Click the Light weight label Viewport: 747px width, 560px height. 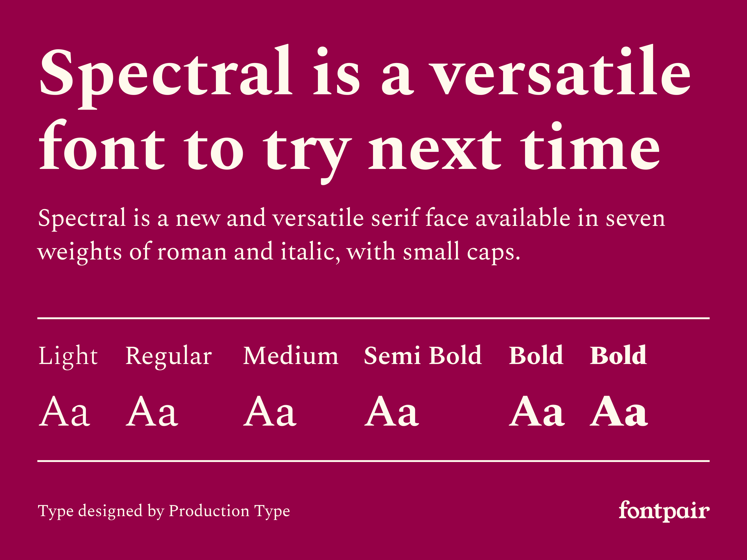(68, 356)
